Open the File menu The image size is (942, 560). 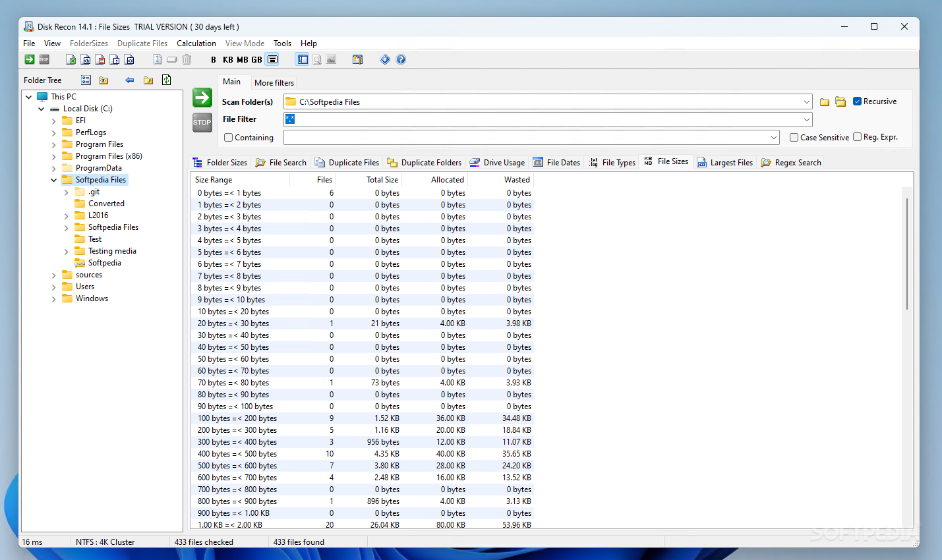click(29, 43)
